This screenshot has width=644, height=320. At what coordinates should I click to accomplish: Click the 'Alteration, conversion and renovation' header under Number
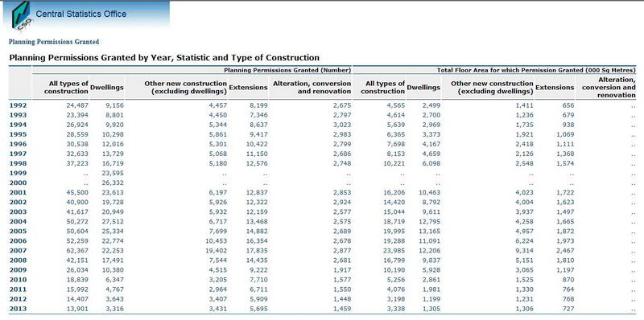click(312, 88)
